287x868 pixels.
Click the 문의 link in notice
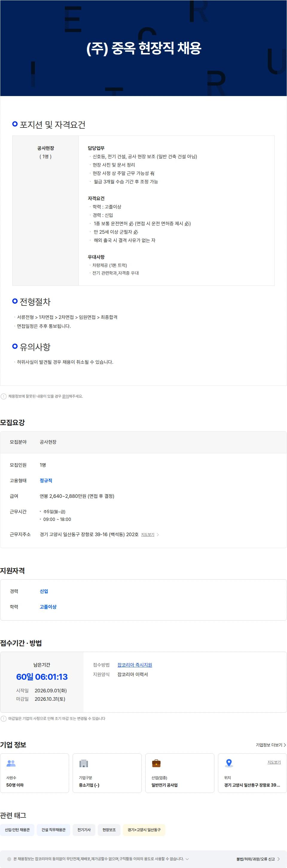[65, 396]
